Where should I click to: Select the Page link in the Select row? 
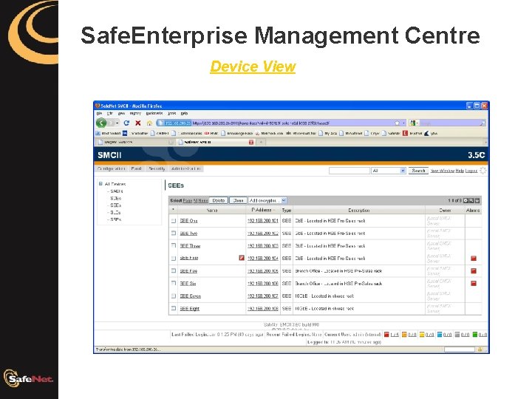click(187, 200)
